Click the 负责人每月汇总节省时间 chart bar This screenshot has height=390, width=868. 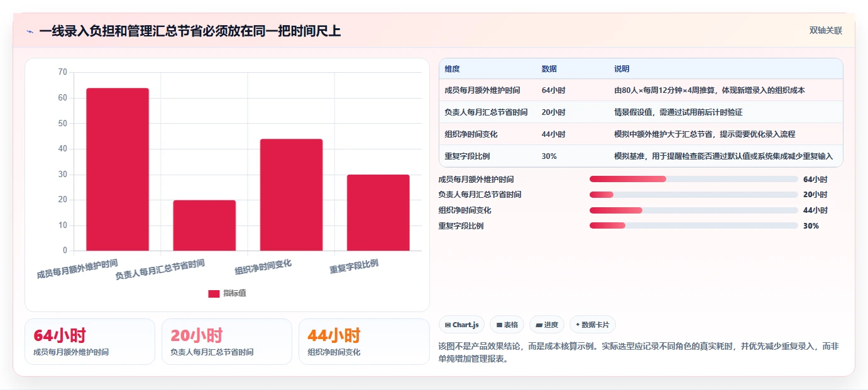204,225
